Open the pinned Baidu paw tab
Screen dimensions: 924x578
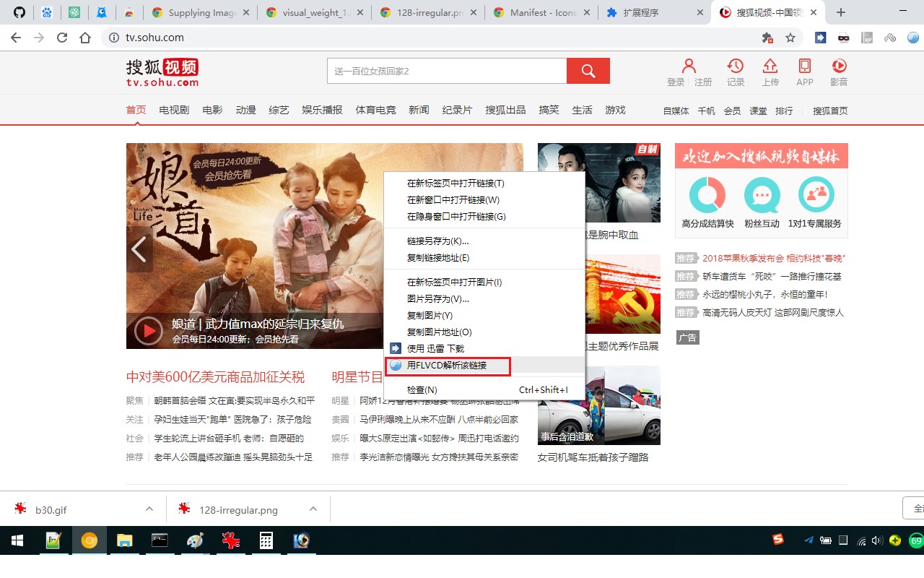click(47, 12)
